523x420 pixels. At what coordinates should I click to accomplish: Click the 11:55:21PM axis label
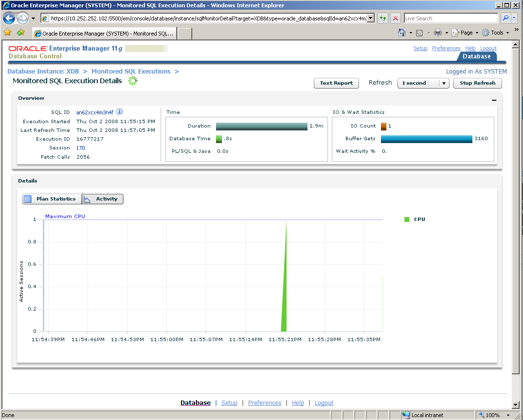tap(285, 340)
